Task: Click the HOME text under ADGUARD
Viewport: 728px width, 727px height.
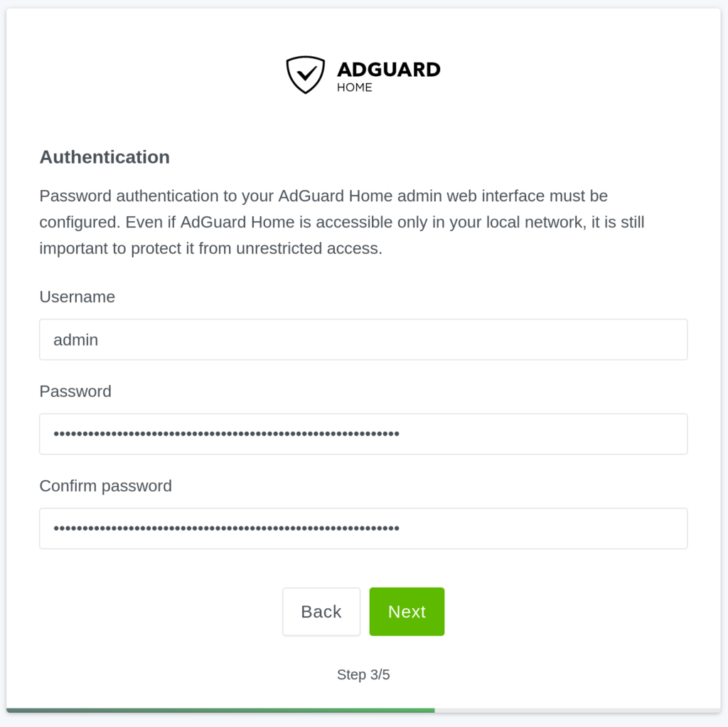Action: [354, 88]
